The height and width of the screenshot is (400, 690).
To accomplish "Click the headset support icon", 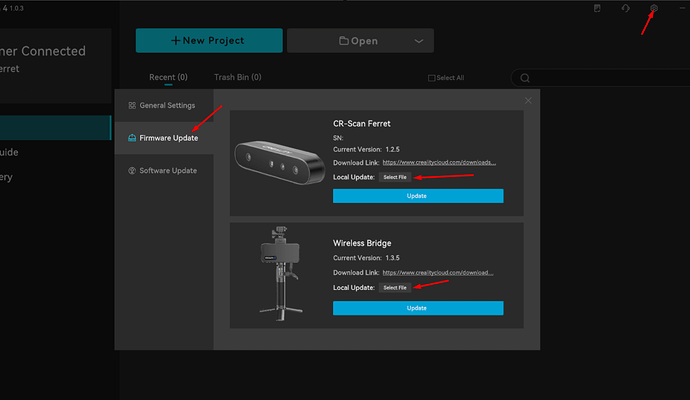I will [626, 8].
